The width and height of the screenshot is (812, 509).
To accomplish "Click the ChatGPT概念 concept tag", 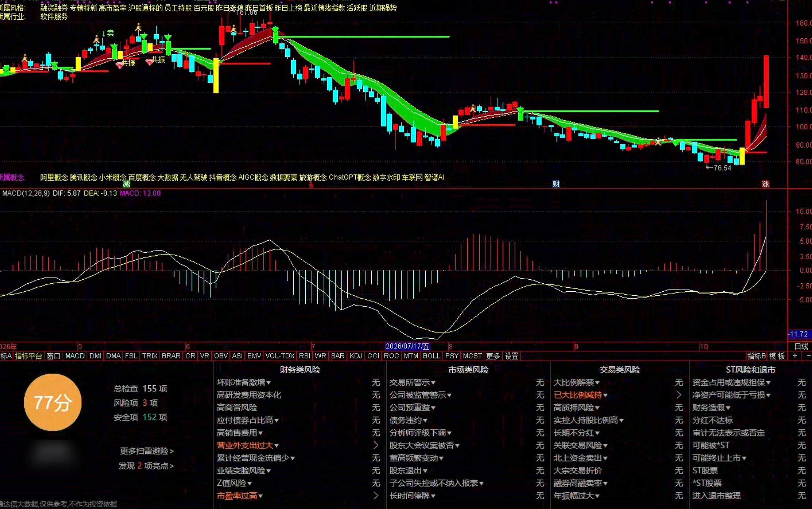I will coord(349,178).
